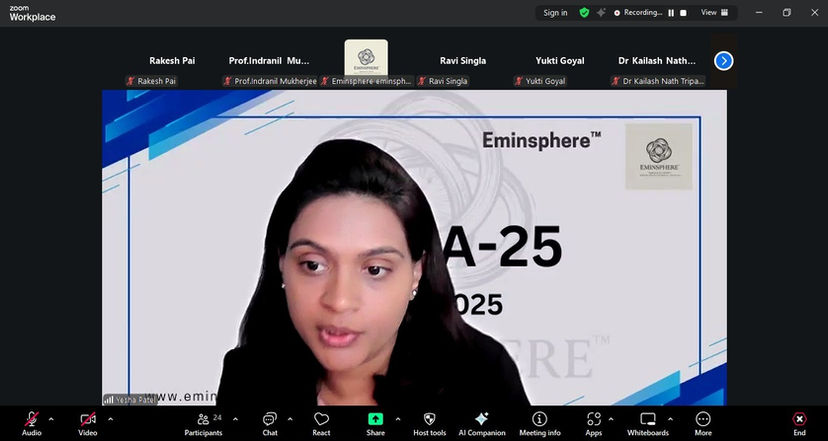Stop the recording
The height and width of the screenshot is (441, 828).
(683, 13)
